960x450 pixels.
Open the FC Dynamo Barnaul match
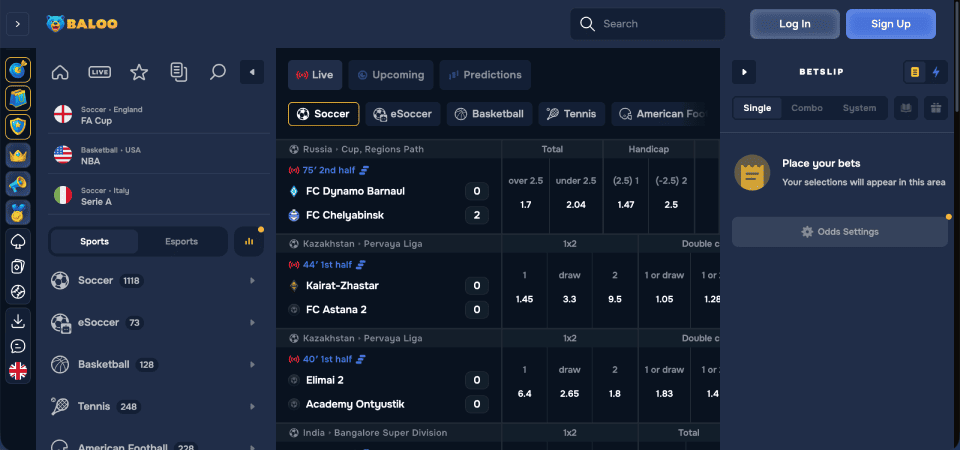(x=355, y=191)
